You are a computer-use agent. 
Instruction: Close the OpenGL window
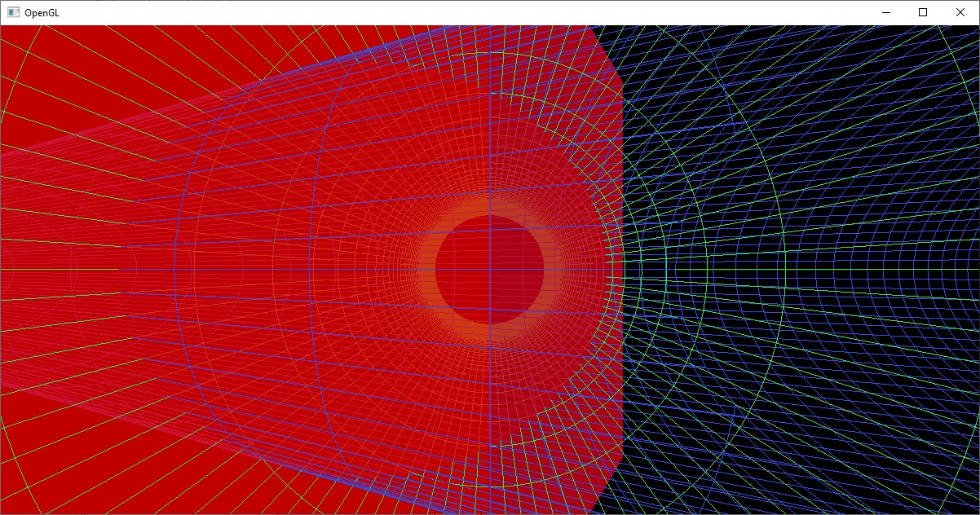[x=960, y=13]
